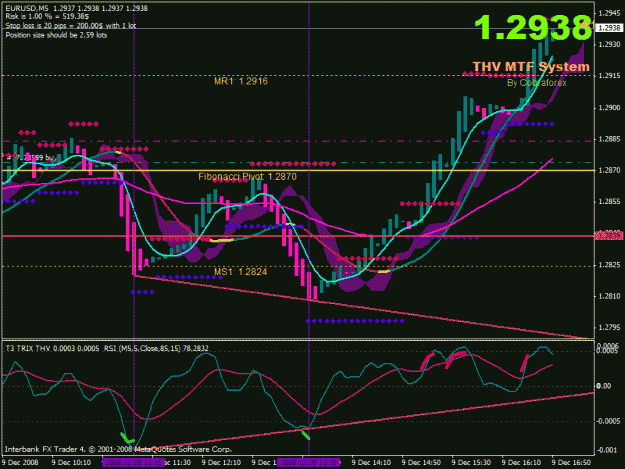
Task: Click the 'THV MTF System' label
Action: (x=531, y=67)
